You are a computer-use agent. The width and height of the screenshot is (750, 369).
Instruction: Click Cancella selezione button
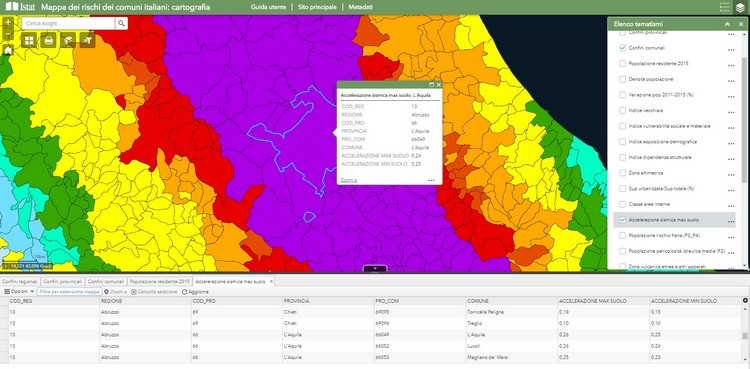(x=154, y=291)
